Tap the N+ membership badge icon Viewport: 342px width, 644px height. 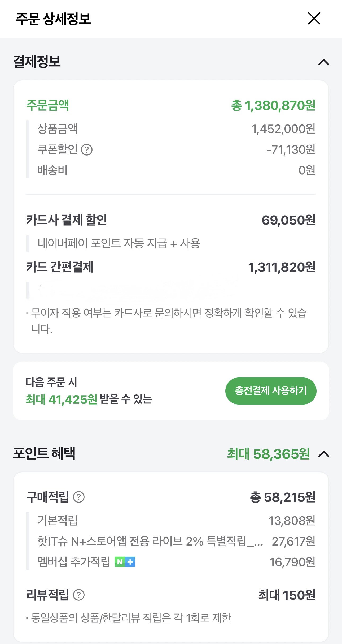coord(125,562)
